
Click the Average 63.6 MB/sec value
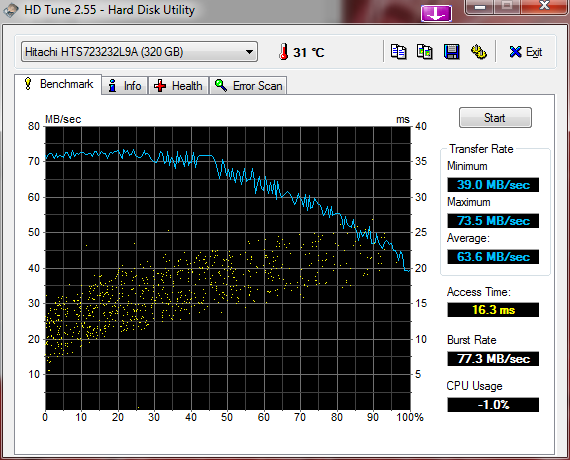pyautogui.click(x=493, y=257)
